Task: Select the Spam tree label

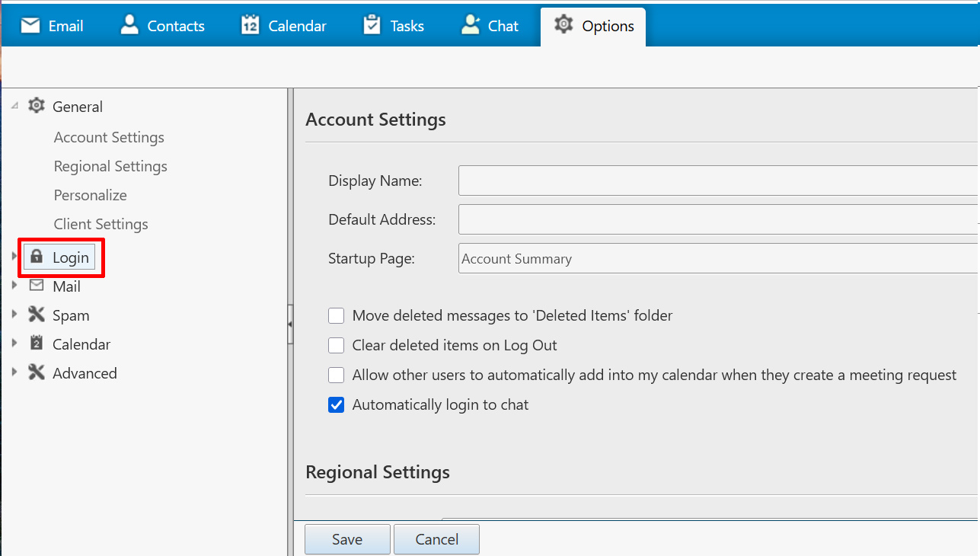Action: click(71, 315)
